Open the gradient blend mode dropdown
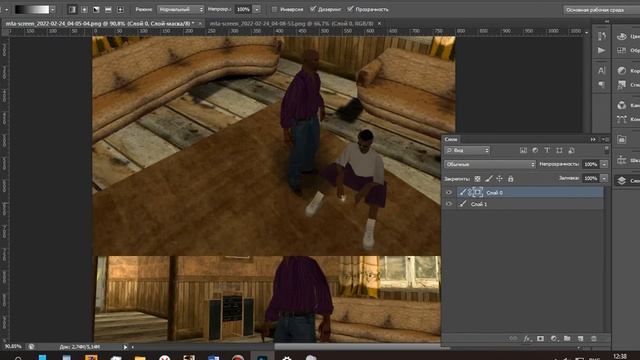Viewport: 640px width, 360px height. click(x=180, y=9)
